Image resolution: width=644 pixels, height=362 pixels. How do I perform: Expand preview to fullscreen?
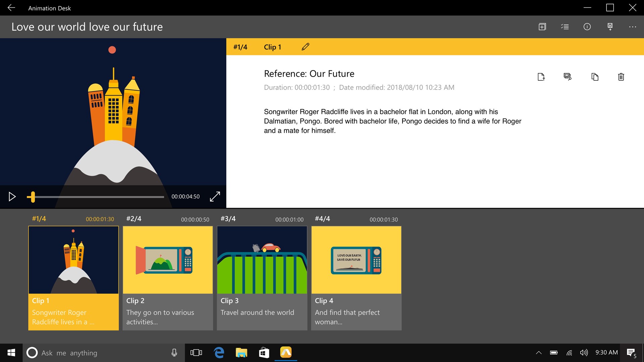(215, 196)
